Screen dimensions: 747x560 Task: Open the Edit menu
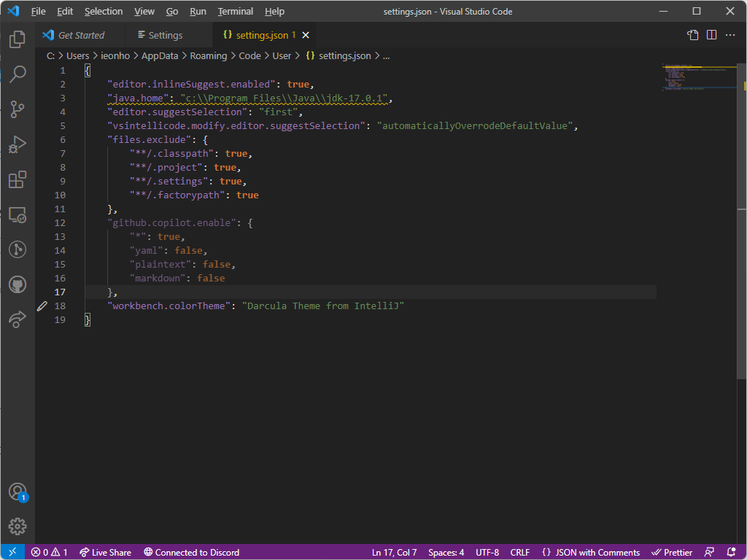tap(65, 12)
